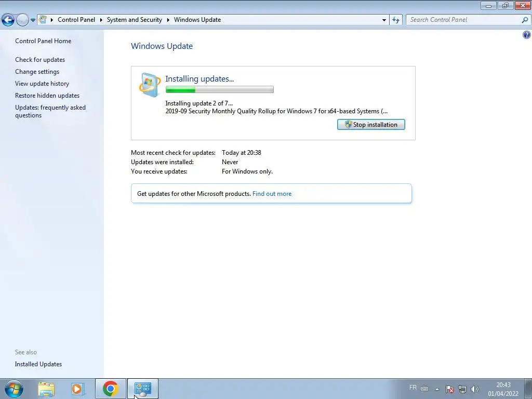Expand arrow after Control Panel breadcrumb
The image size is (532, 399).
click(x=101, y=20)
